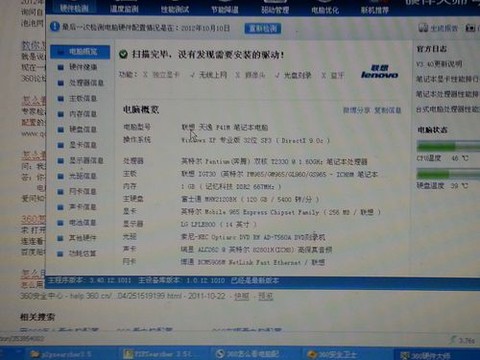The image size is (480, 360).
Task: Click the green checkmark scan-complete icon
Action: point(123,54)
